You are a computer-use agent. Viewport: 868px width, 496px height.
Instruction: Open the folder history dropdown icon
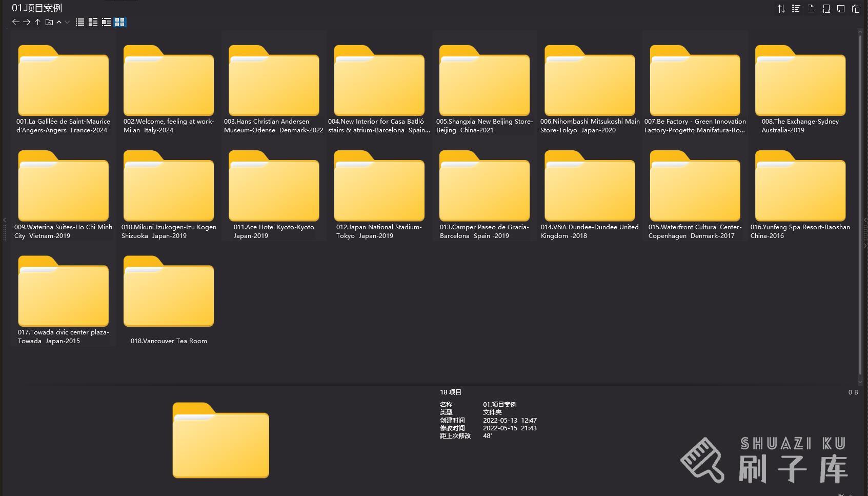coord(49,22)
